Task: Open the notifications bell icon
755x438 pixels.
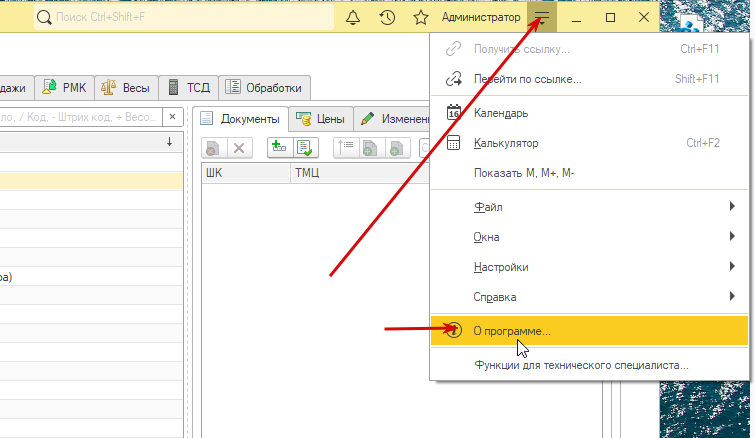Action: point(353,17)
